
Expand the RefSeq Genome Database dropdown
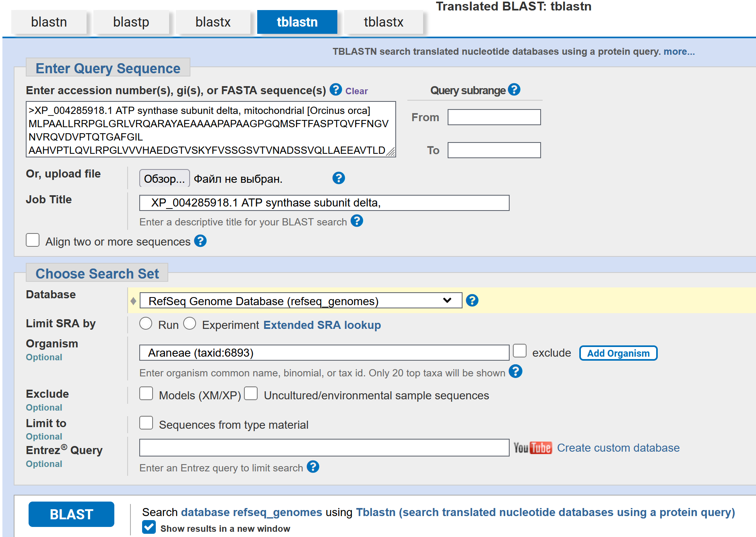[x=300, y=301]
